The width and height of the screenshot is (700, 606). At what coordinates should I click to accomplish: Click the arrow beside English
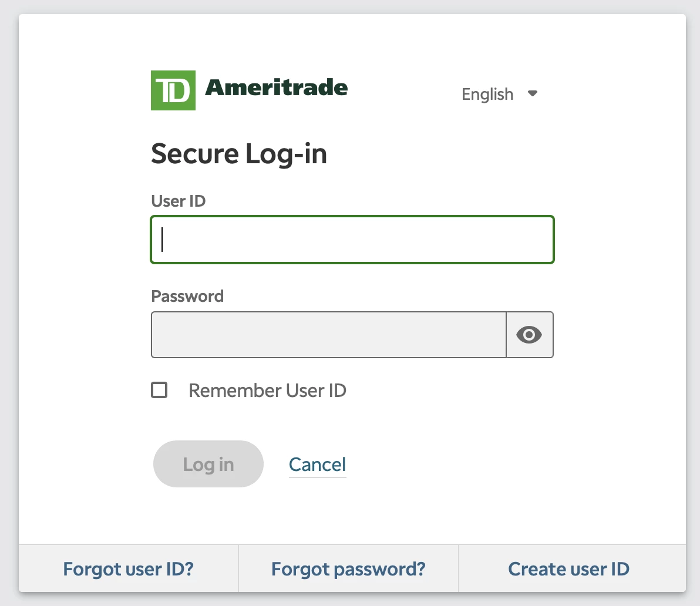pos(533,93)
